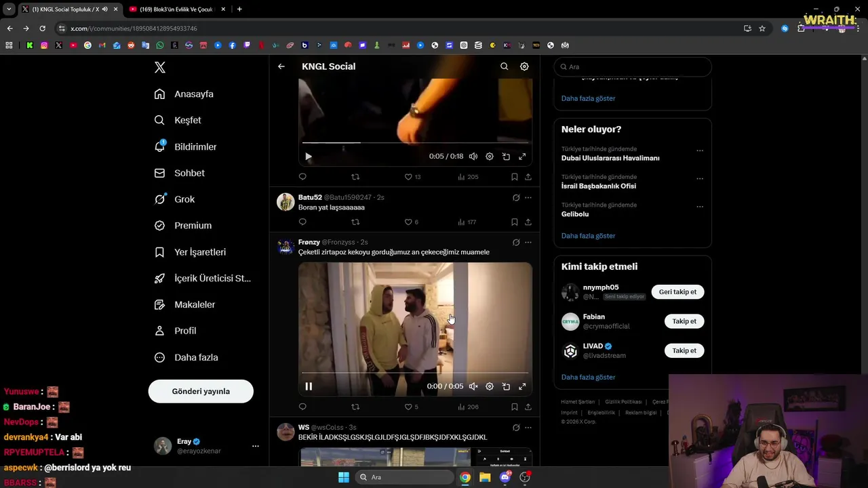Enter fullscreen on Frønzy video

[522, 386]
